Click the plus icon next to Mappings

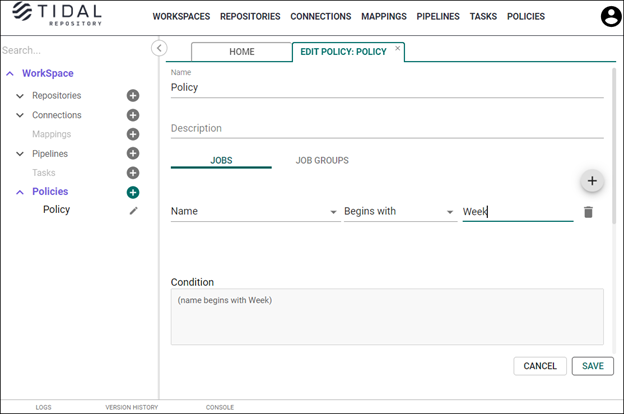tap(133, 134)
